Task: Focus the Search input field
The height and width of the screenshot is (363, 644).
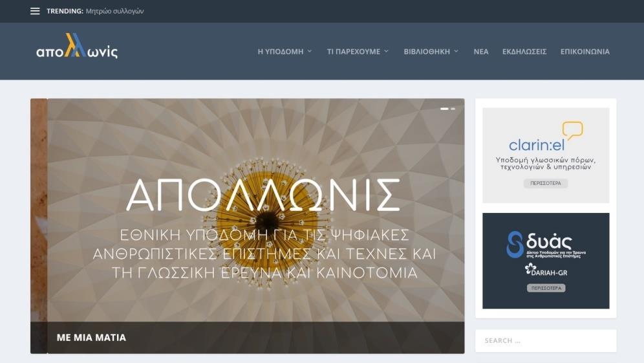Action: (x=546, y=341)
